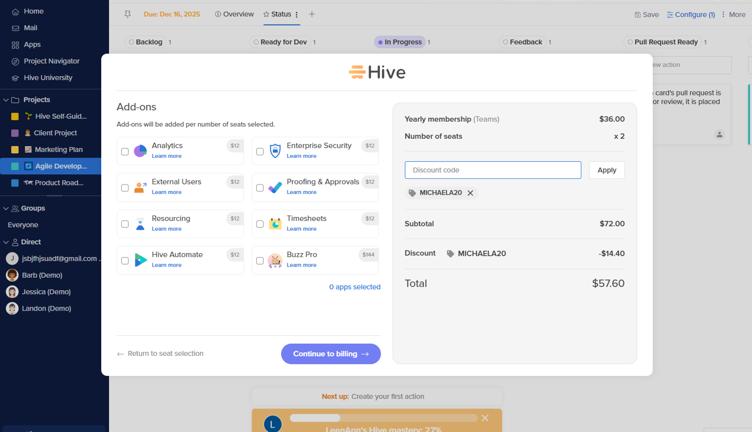Click the Apply discount button

pyautogui.click(x=607, y=170)
